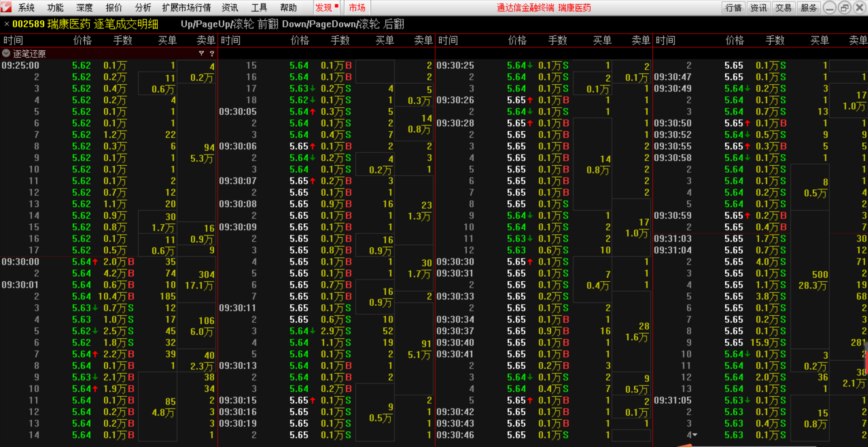Minimize the terminal window
The width and height of the screenshot is (868, 447).
click(829, 8)
